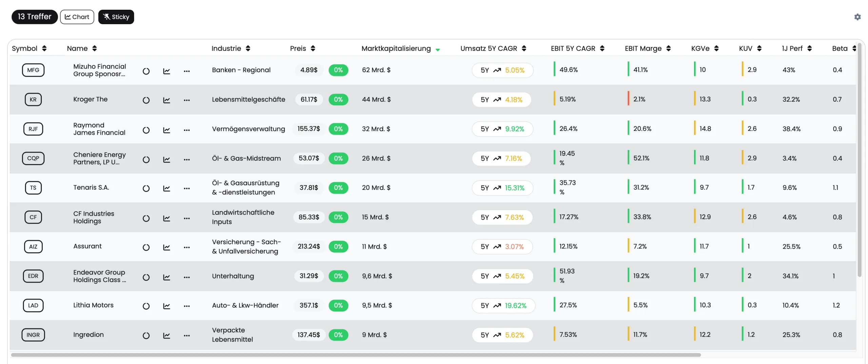This screenshot has width=868, height=364.
Task: Sort by KGVe column
Action: (x=705, y=48)
